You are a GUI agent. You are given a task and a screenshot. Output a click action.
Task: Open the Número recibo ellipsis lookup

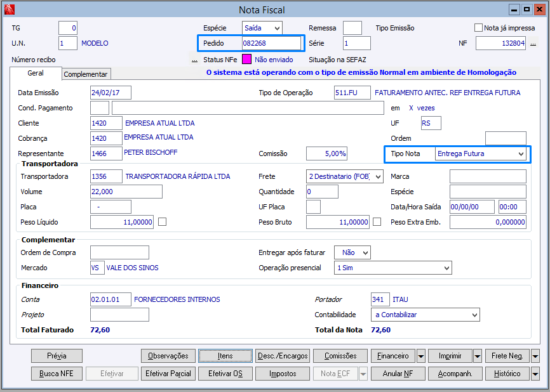tap(194, 60)
